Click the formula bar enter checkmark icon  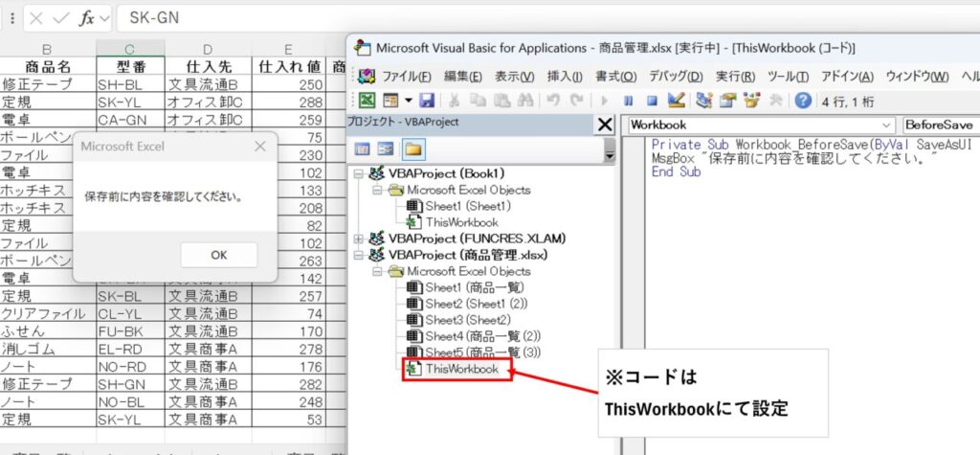[60, 18]
